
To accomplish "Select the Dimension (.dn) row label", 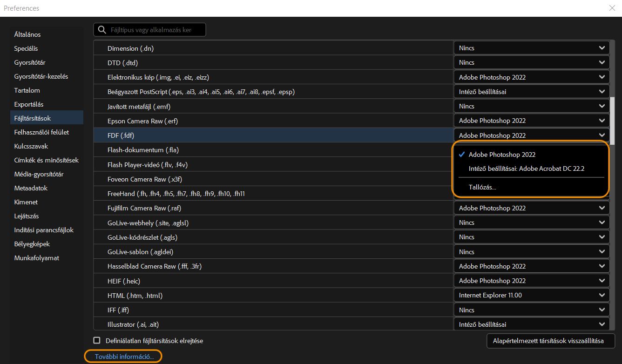I will pos(130,48).
